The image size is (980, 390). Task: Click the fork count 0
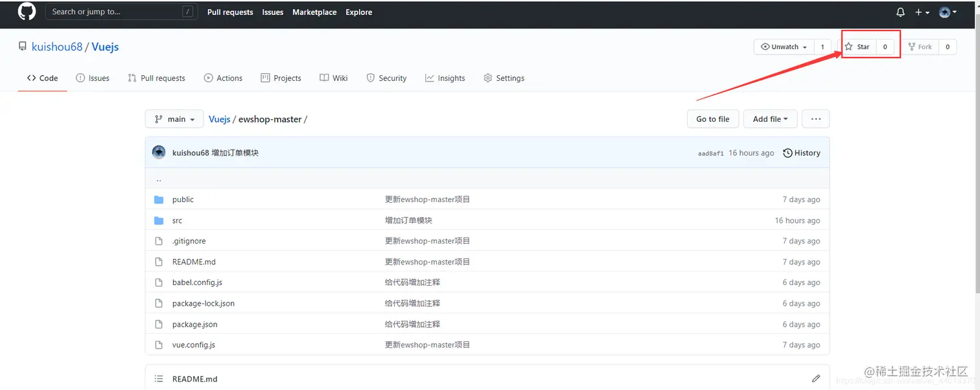[x=948, y=47]
